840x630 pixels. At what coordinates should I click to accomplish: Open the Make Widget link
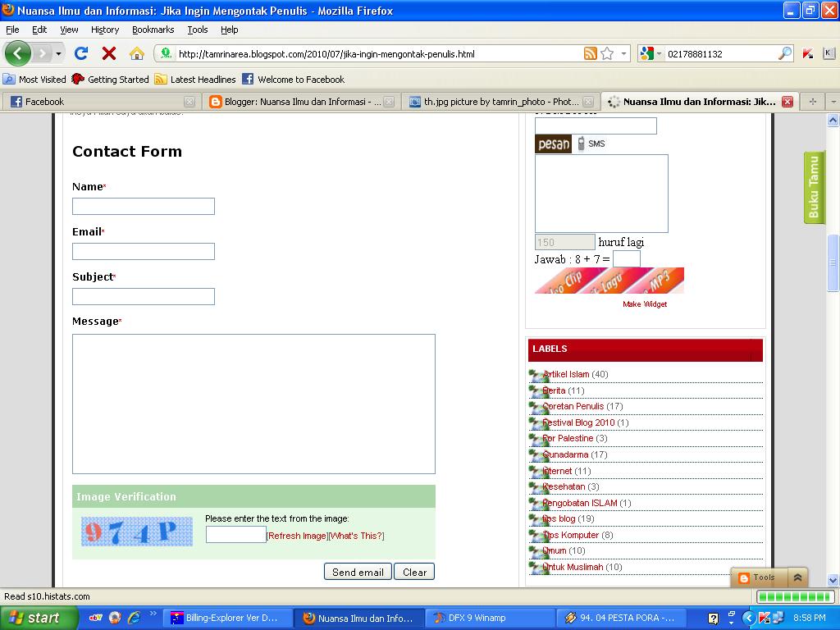coord(645,304)
